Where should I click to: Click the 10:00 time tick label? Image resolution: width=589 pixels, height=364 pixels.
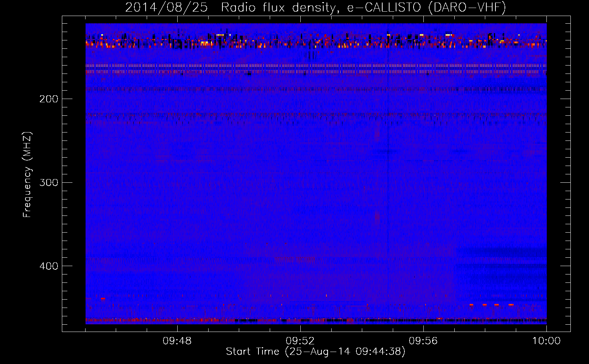point(546,341)
